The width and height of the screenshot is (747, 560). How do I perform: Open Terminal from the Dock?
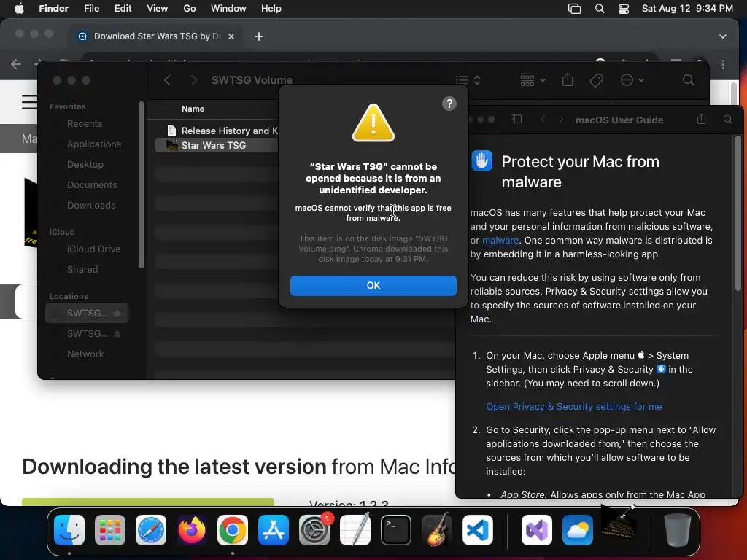(396, 530)
